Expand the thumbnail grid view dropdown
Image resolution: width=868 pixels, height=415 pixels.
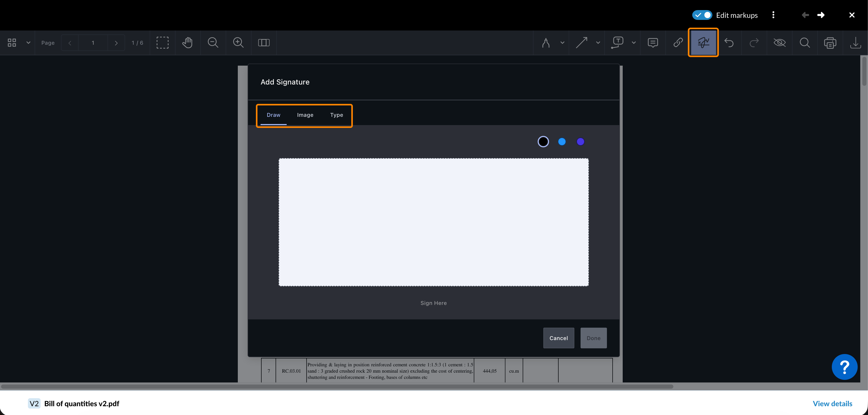coord(28,43)
